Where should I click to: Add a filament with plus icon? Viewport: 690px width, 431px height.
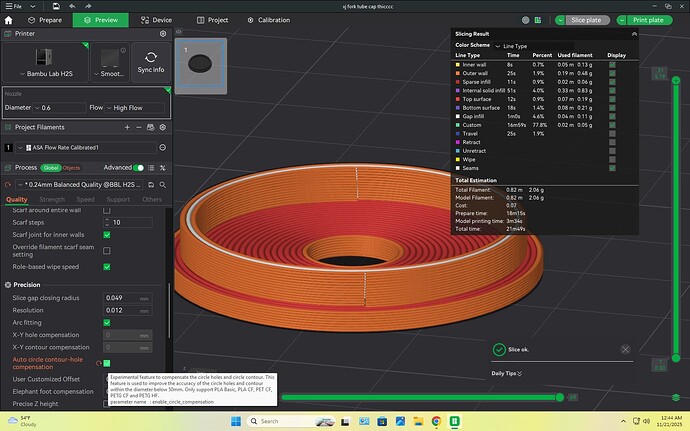click(x=127, y=127)
